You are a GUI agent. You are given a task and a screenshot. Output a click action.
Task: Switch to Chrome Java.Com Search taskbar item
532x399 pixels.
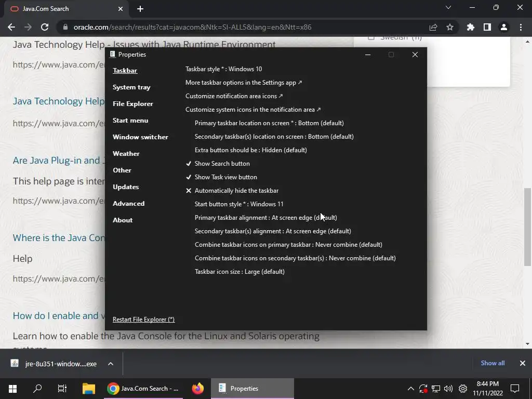[143, 389]
